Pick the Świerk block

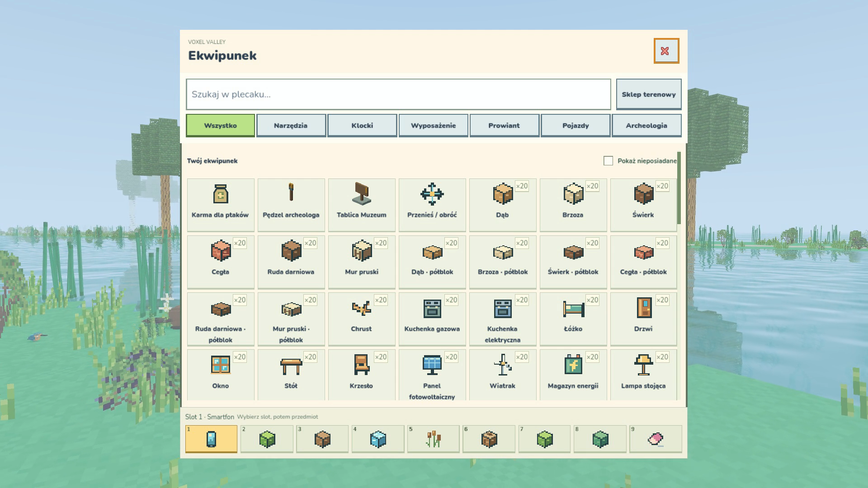click(x=643, y=205)
